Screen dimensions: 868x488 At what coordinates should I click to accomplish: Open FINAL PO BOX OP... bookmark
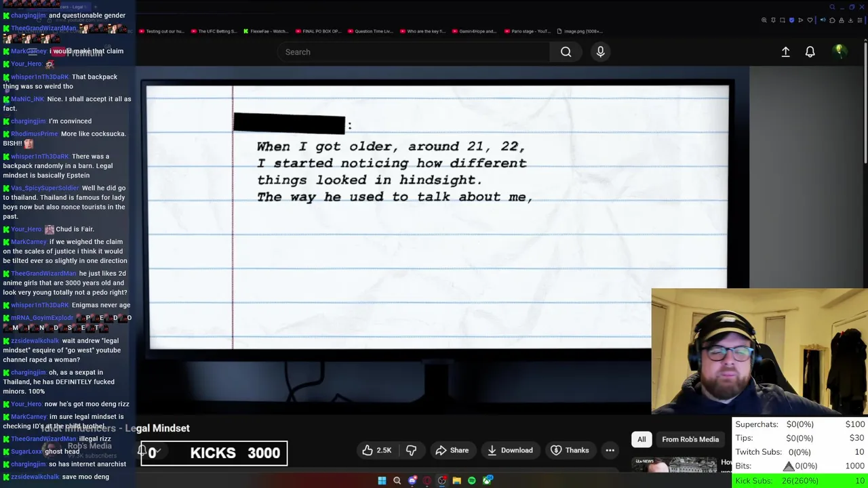coord(317,31)
